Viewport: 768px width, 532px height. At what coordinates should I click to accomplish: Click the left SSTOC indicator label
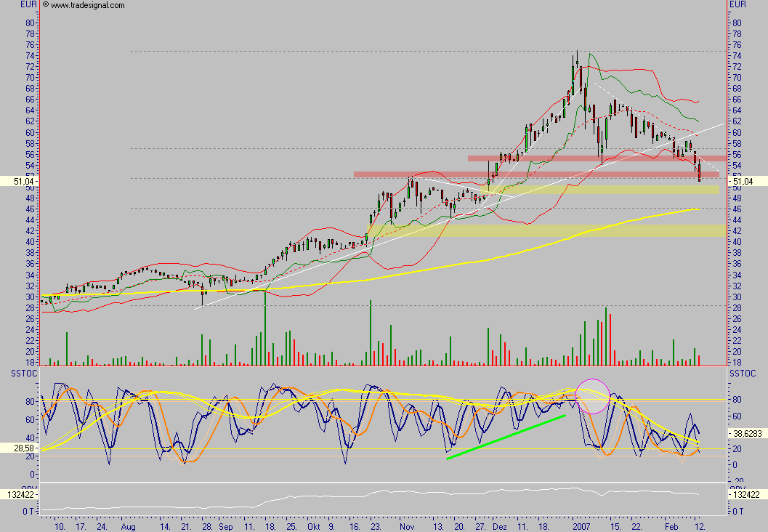click(17, 372)
